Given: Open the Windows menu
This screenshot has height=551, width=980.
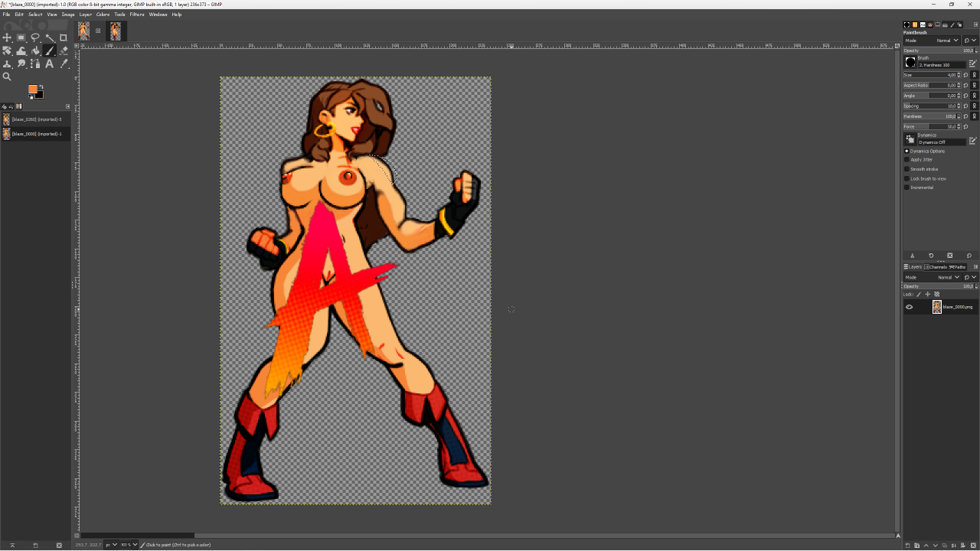Looking at the screenshot, I should tap(158, 15).
